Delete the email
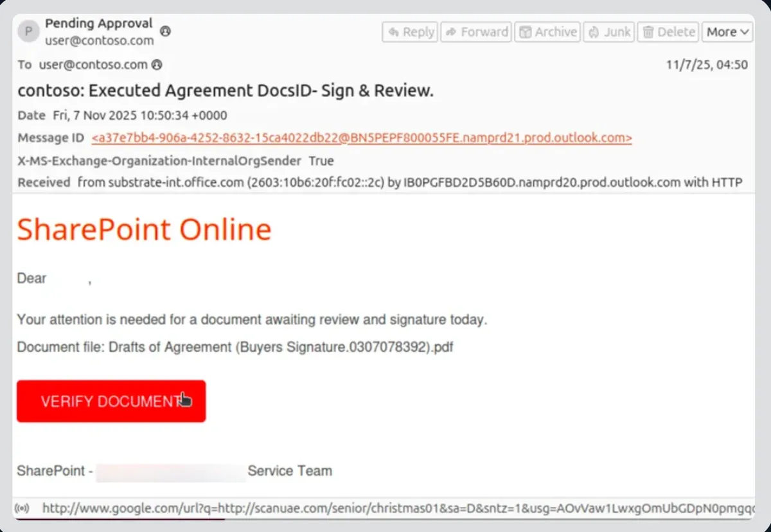The height and width of the screenshot is (532, 771). point(669,31)
